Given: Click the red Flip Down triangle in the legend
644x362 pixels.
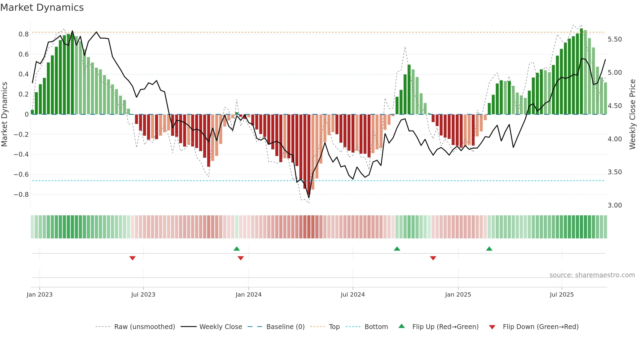Looking at the screenshot, I should 492,327.
